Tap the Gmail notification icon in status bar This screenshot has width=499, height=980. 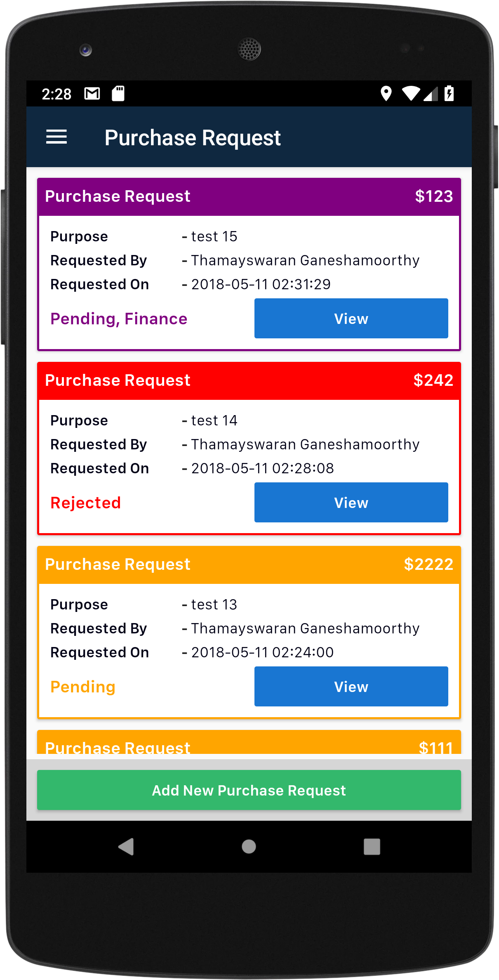point(92,94)
